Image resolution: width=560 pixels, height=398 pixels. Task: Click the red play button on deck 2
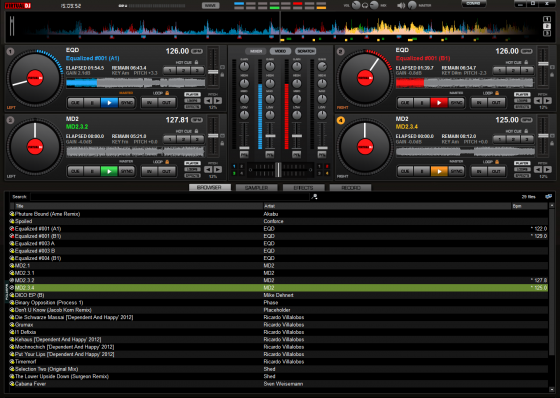click(439, 103)
